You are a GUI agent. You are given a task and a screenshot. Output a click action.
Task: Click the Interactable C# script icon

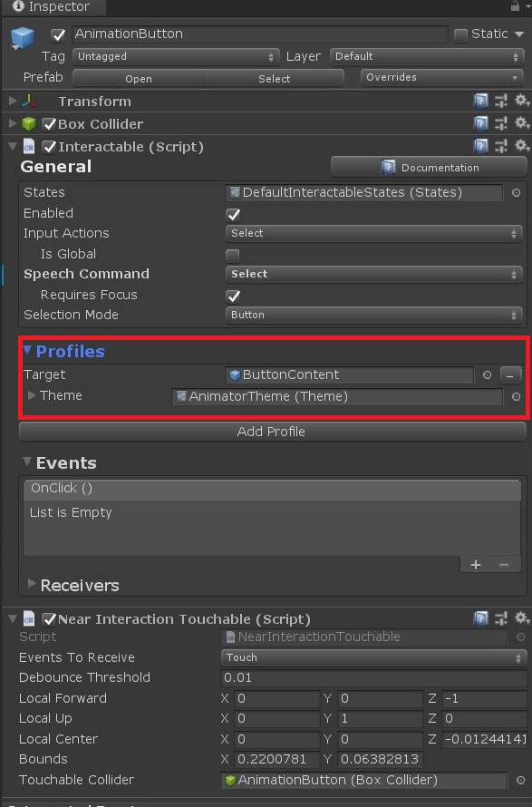(29, 147)
